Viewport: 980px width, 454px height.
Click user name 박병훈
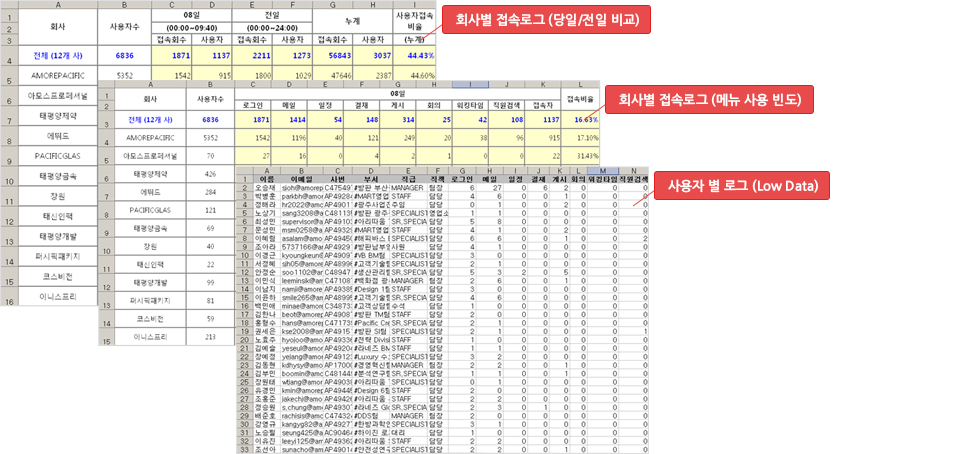(266, 196)
